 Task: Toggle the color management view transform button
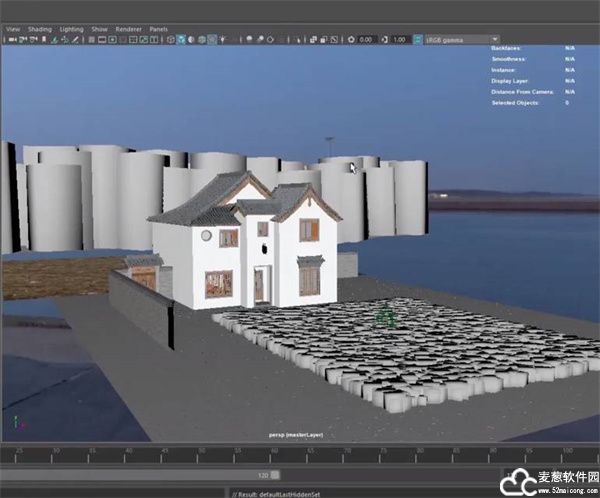418,40
